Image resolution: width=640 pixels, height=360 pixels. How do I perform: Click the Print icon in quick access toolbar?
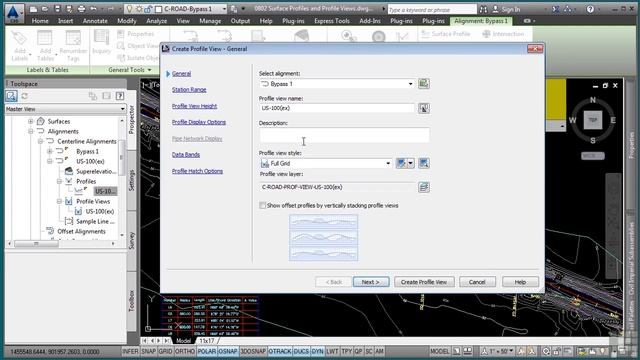click(x=81, y=9)
